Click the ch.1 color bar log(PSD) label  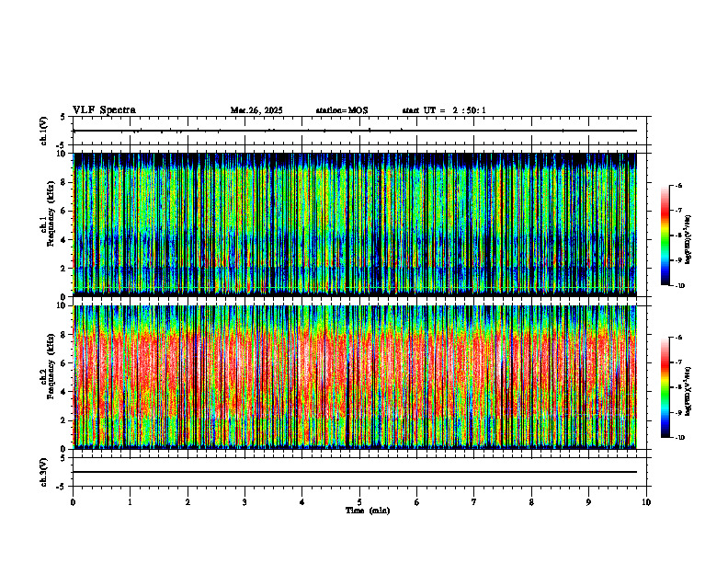pos(688,240)
